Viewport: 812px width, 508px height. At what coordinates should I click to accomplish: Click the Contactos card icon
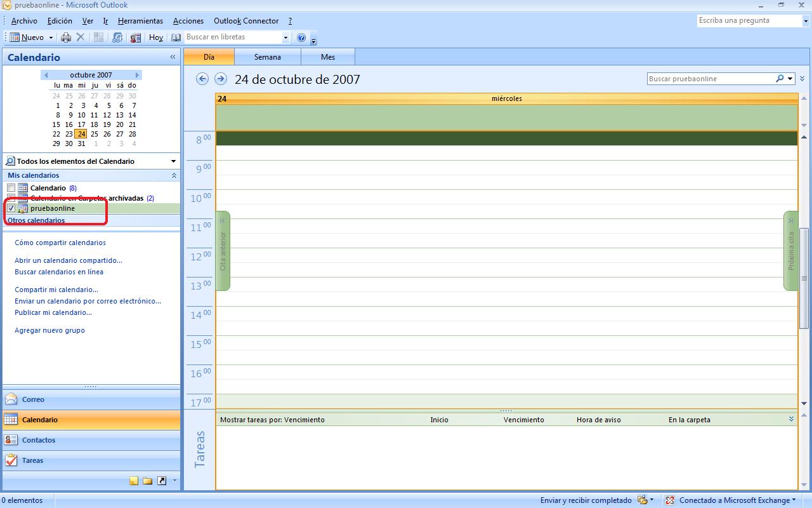click(11, 440)
